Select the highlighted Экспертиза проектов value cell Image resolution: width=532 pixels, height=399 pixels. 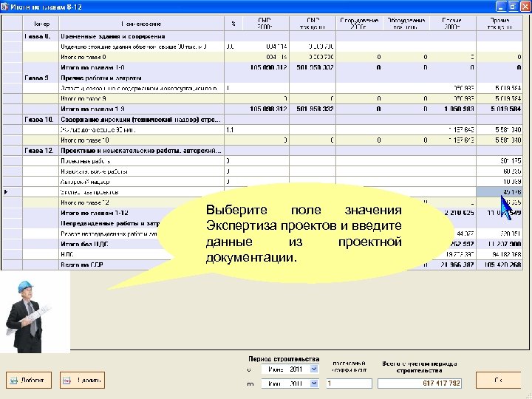coord(499,192)
